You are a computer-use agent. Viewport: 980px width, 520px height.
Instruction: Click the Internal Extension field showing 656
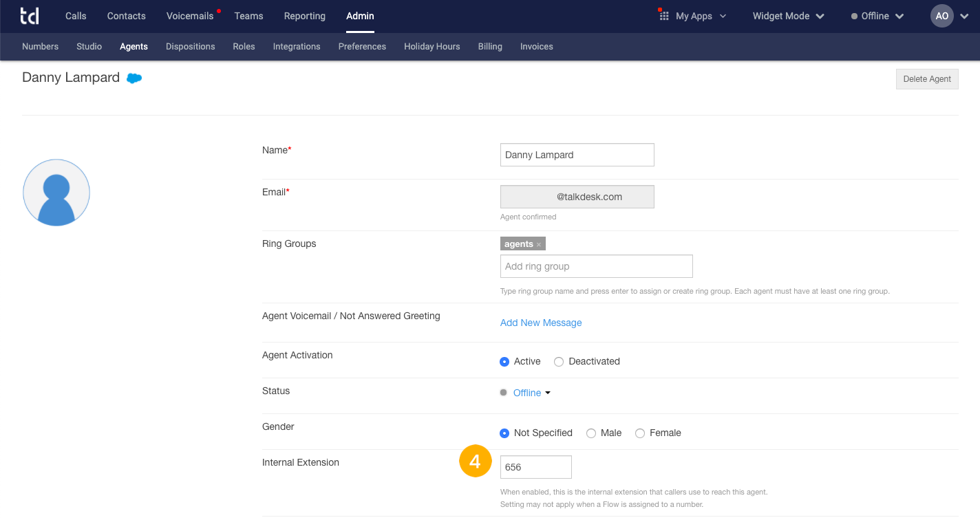536,467
